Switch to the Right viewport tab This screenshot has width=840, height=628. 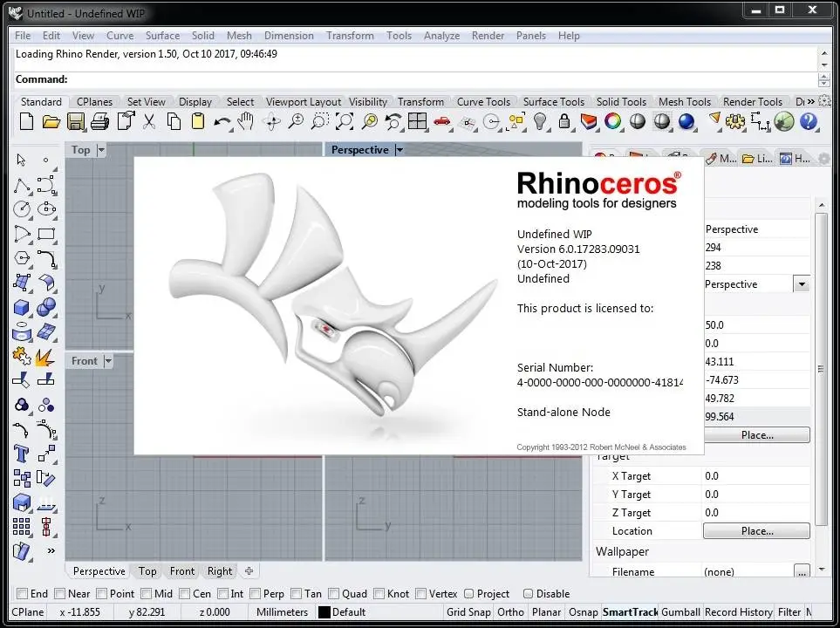pos(220,571)
